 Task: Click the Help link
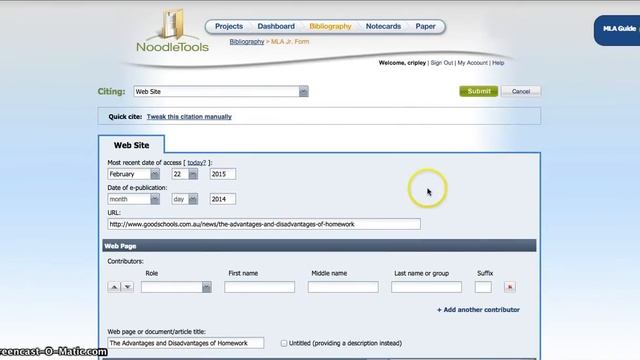(498, 63)
